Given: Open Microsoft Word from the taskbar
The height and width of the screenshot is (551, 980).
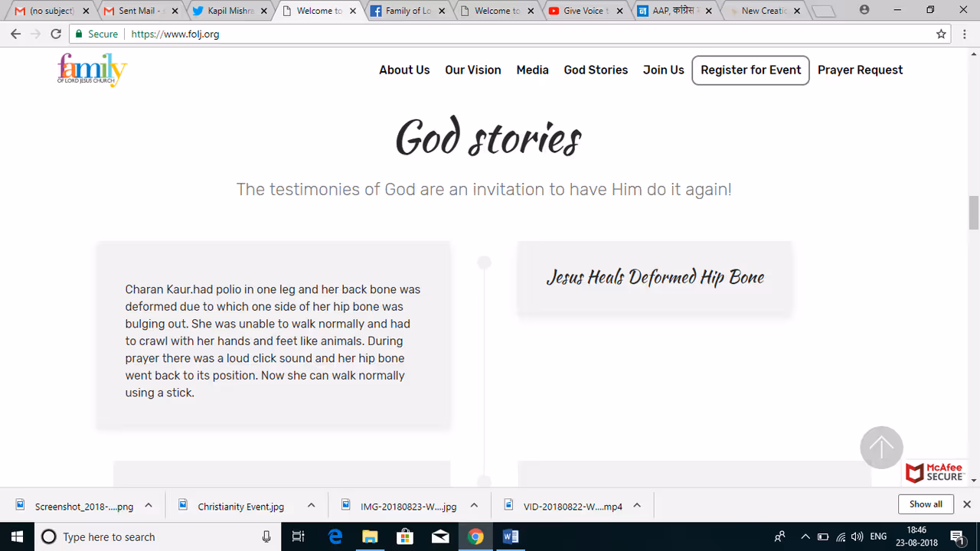Looking at the screenshot, I should 511,536.
